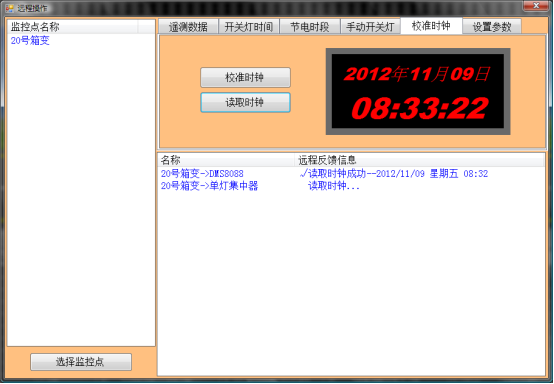Click the 远程操作 window title icon

[10, 8]
